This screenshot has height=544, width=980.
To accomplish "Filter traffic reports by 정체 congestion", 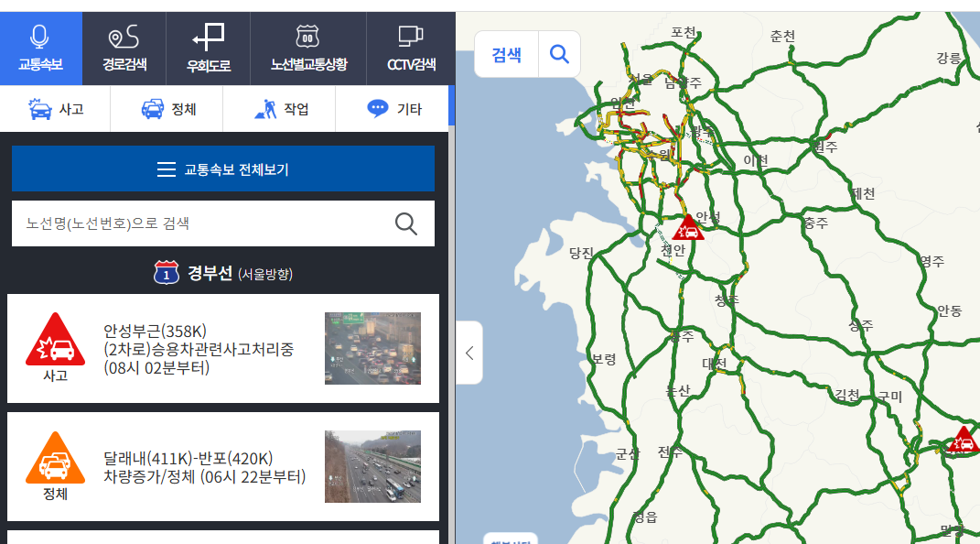I will click(167, 109).
